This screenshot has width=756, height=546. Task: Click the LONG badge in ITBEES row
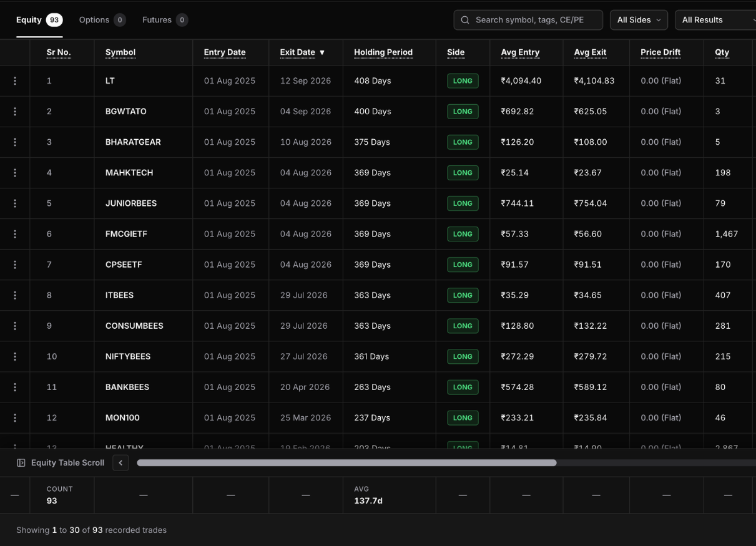point(463,295)
